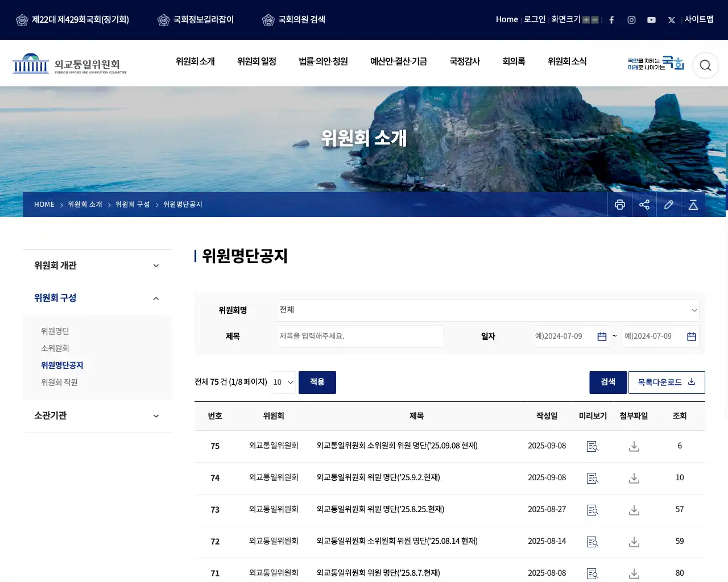Open the 위원회명 전체 dropdown

coord(488,310)
